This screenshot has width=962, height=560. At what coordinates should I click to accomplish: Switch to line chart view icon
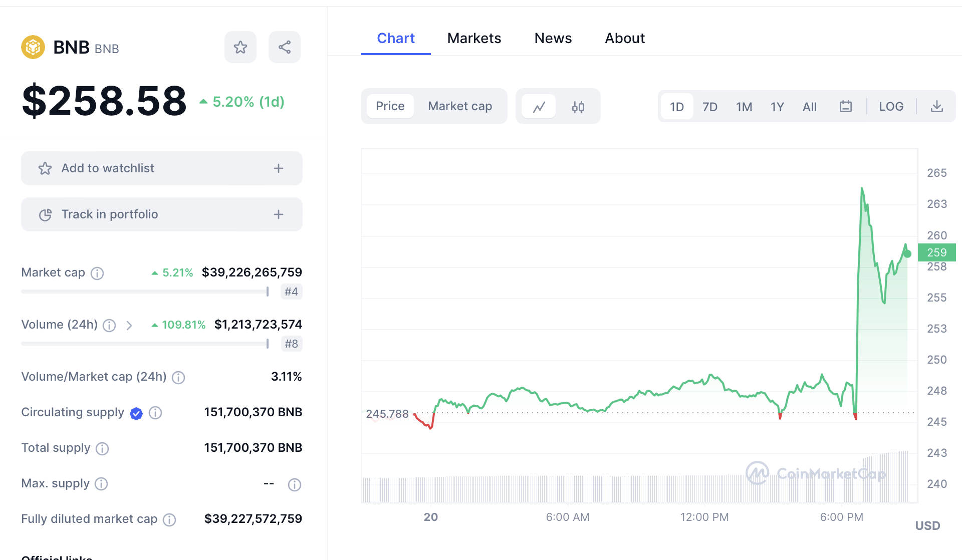click(539, 107)
